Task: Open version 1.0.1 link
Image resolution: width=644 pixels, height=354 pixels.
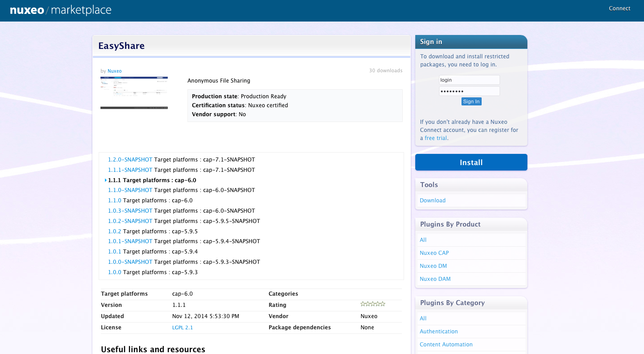Action: (x=115, y=252)
